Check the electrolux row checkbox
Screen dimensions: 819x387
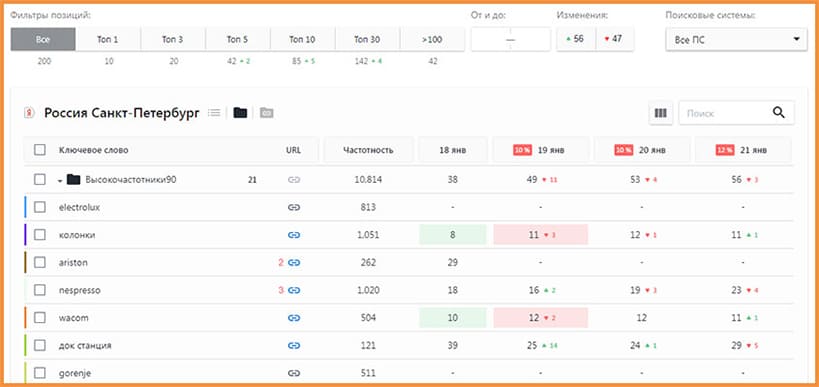pyautogui.click(x=40, y=207)
